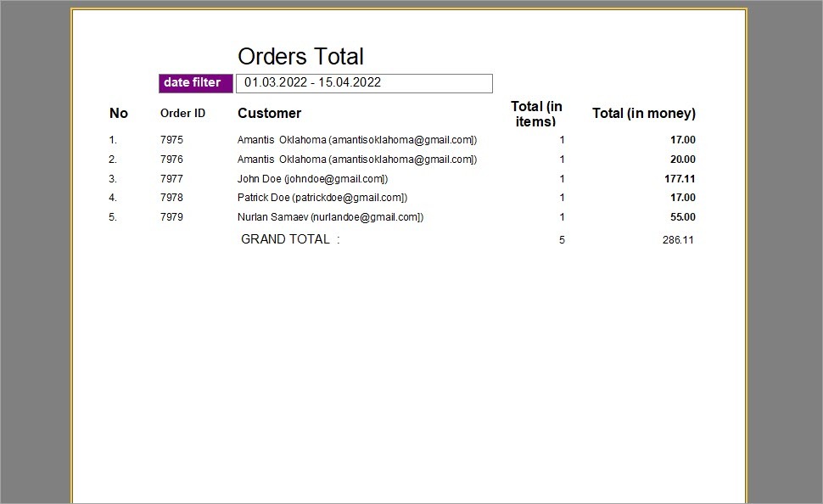
Task: Select the grand total amount 286.11
Action: point(678,240)
